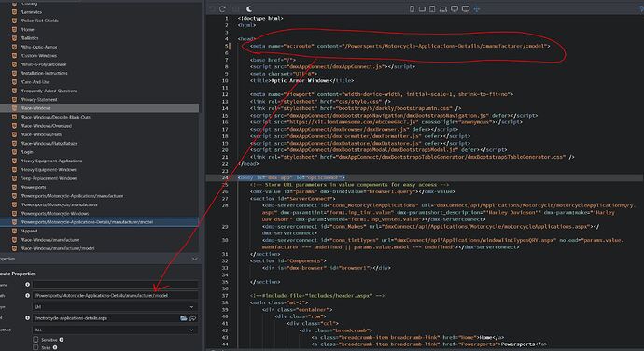Click the info icon next to Path field

pyautogui.click(x=27, y=295)
